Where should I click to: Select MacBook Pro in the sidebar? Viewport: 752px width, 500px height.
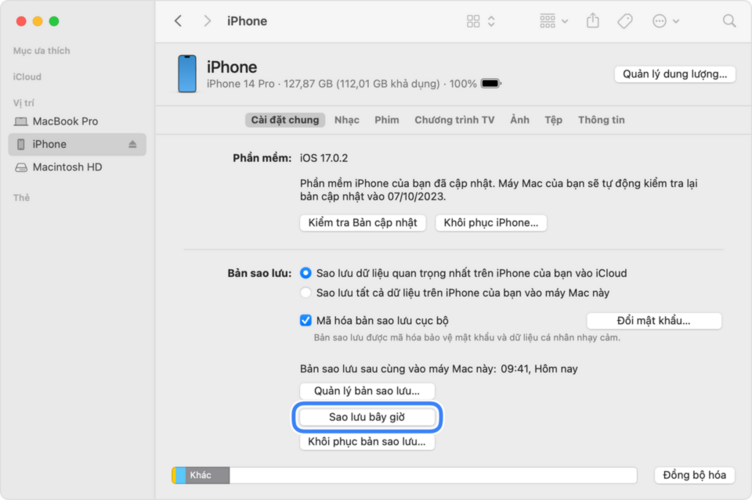pos(77,121)
